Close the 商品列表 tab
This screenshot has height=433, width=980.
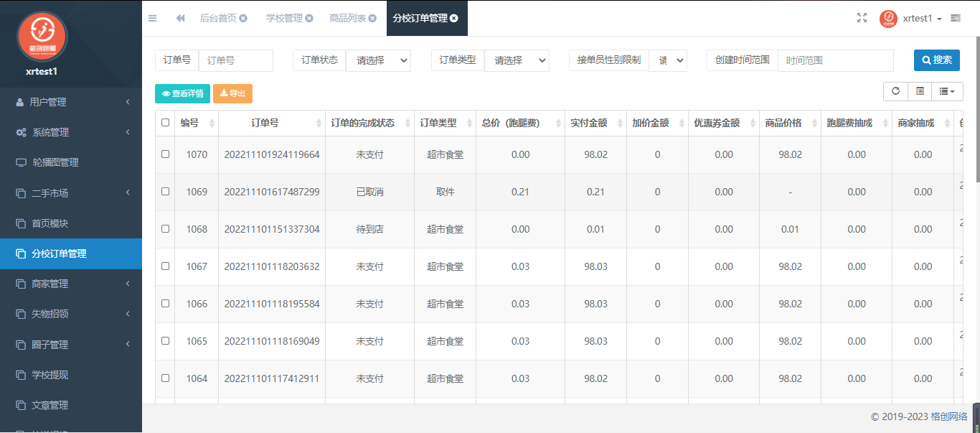coord(372,19)
